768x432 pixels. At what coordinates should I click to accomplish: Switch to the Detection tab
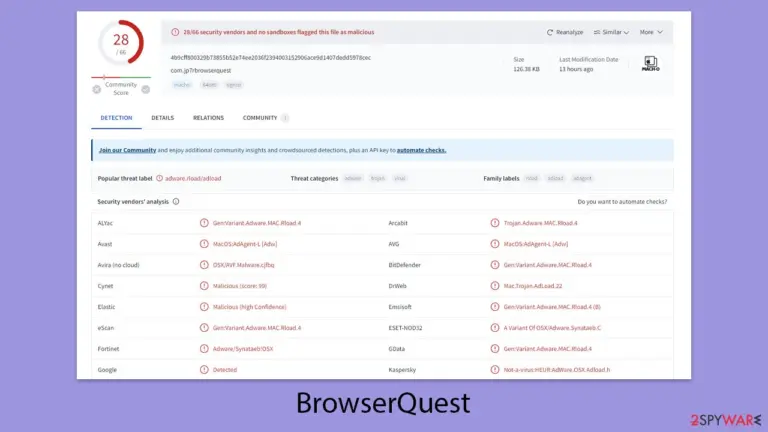pyautogui.click(x=116, y=118)
